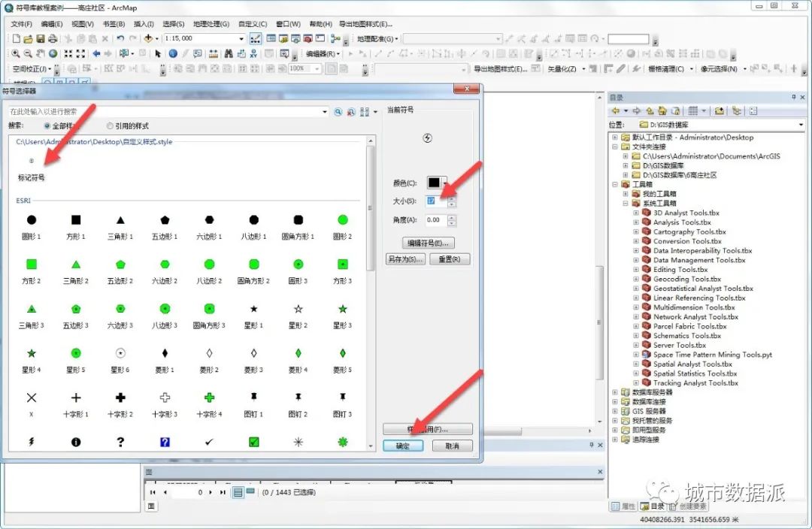This screenshot has width=812, height=529.
Task: Select the Zoom Out magnifier tool
Action: pos(28,53)
